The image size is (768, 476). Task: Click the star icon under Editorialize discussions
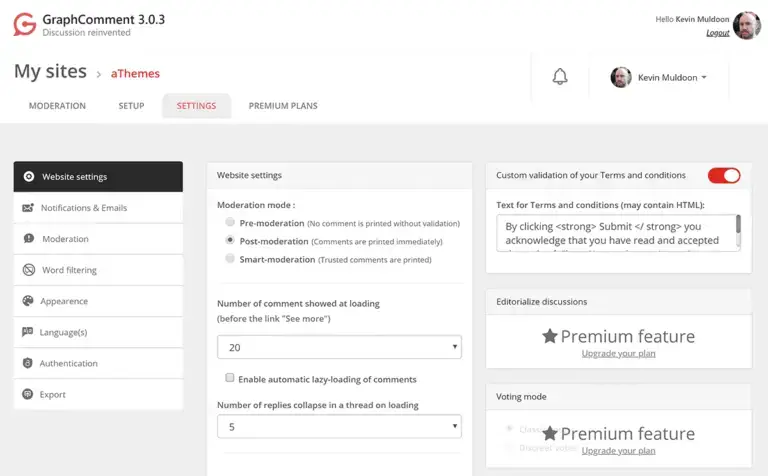pyautogui.click(x=550, y=336)
